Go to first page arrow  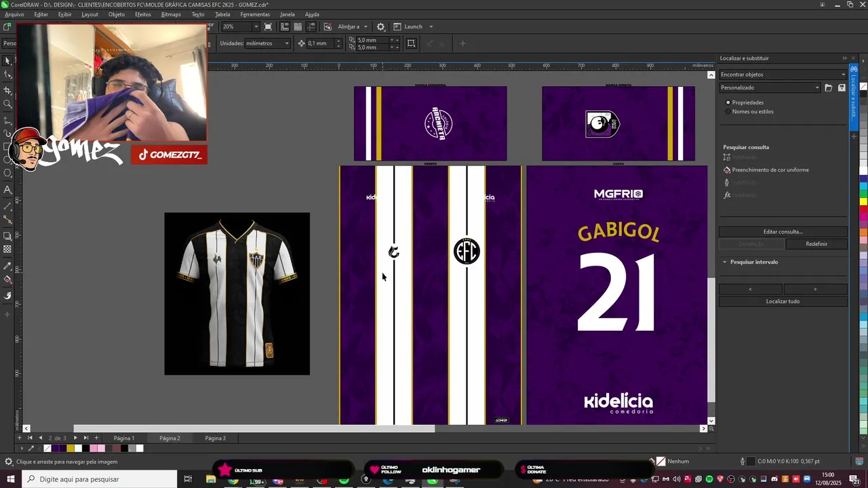coord(30,438)
